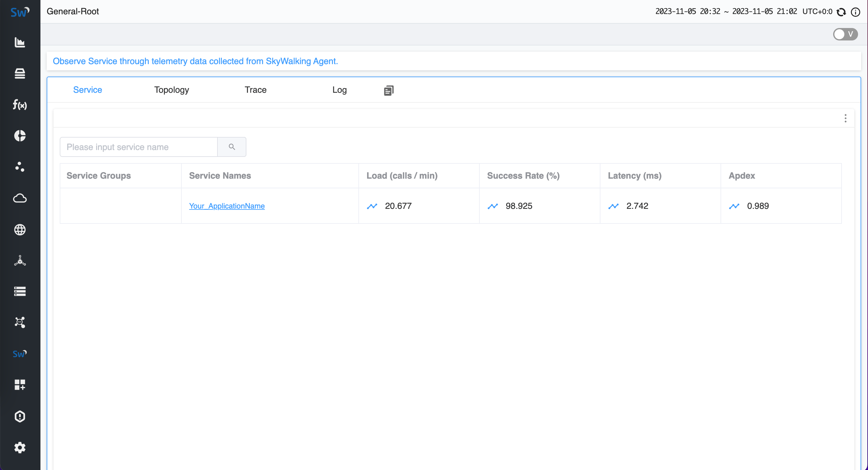Open the chart dashboard sidebar icon
The height and width of the screenshot is (470, 868).
20,42
